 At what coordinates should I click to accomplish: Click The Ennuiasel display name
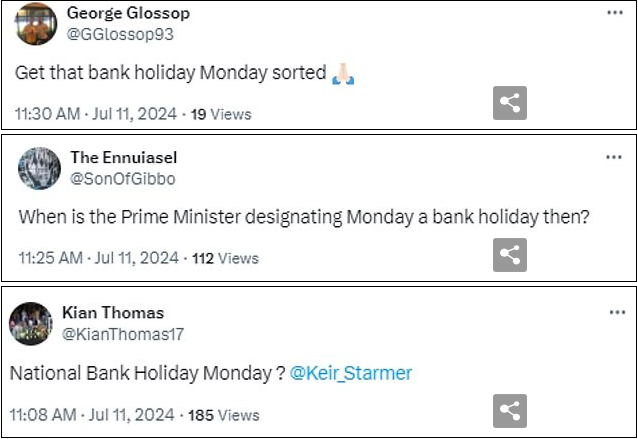[124, 157]
